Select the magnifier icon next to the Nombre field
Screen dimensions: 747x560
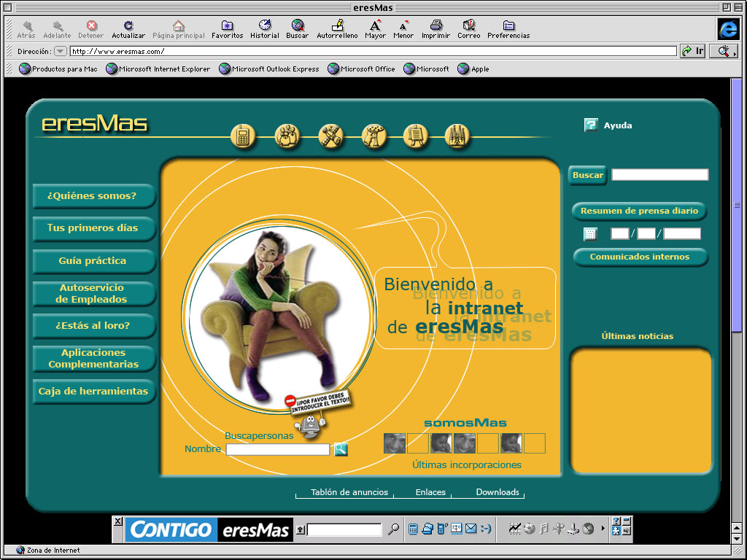(x=340, y=450)
